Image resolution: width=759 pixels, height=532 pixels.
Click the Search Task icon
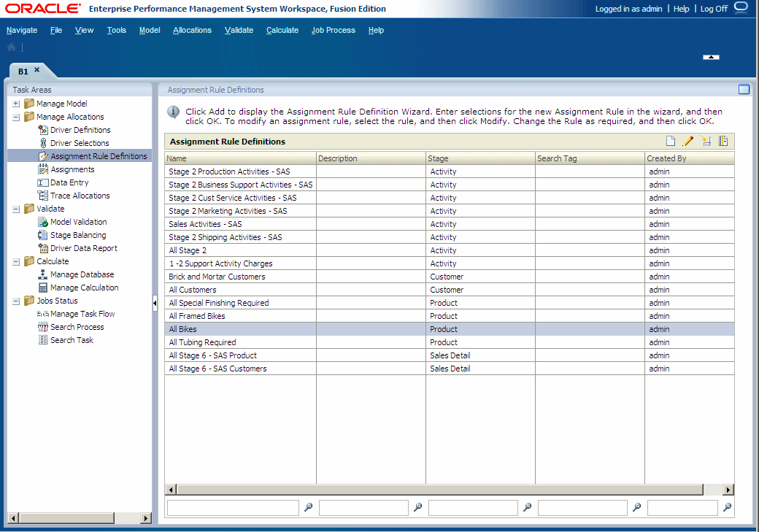[x=42, y=340]
